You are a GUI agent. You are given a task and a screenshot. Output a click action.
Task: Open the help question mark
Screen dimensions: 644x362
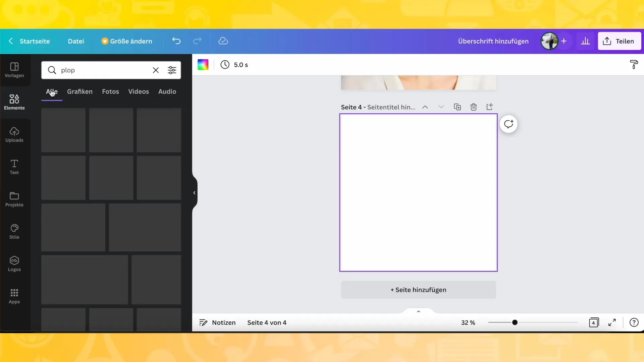[634, 322]
